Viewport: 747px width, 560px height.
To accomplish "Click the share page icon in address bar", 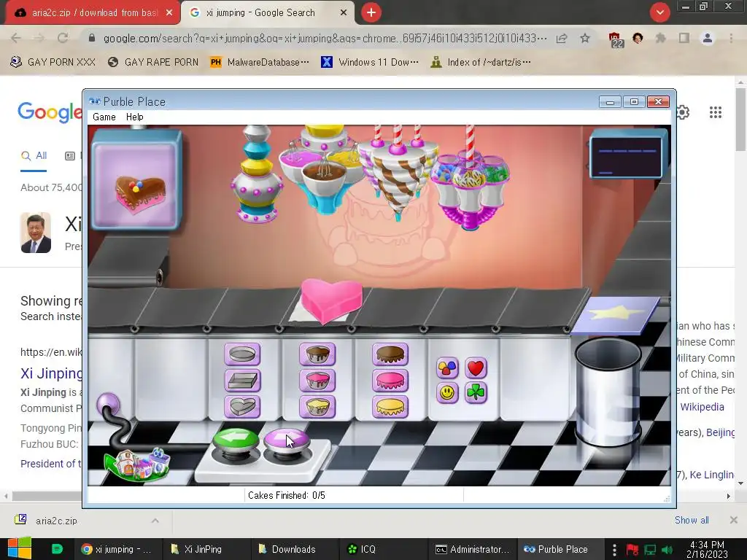I will (562, 38).
